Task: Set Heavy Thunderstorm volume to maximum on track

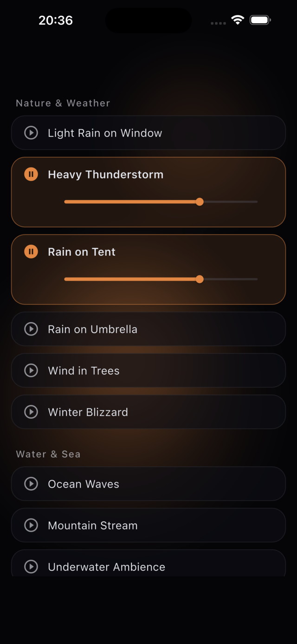Action: [x=257, y=202]
